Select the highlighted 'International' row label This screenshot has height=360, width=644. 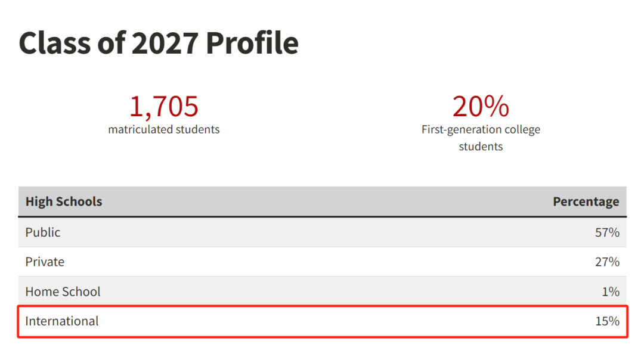(x=62, y=321)
